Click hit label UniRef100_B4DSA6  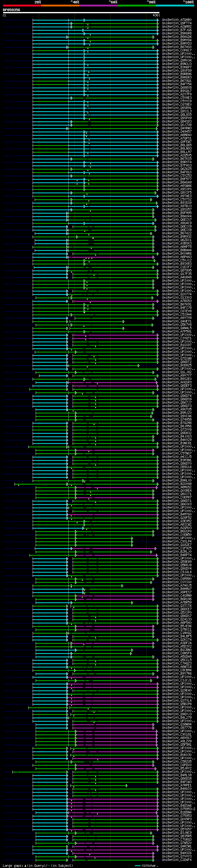tap(176, 806)
